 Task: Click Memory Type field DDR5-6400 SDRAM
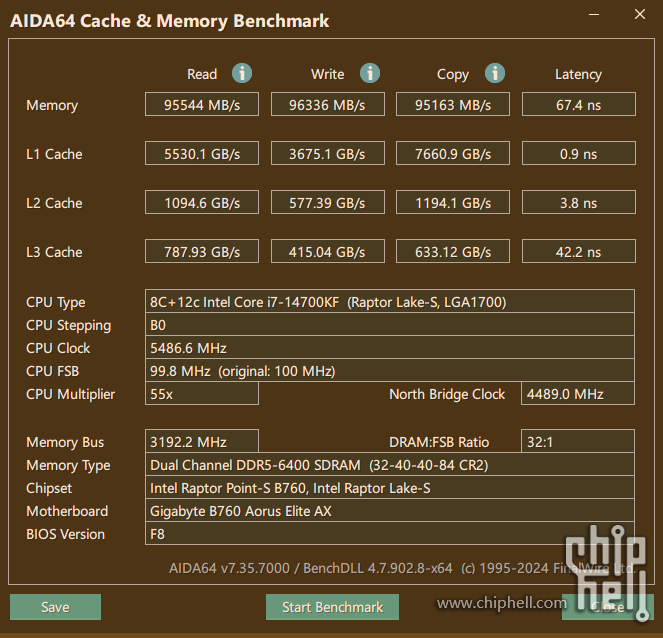coord(389,465)
